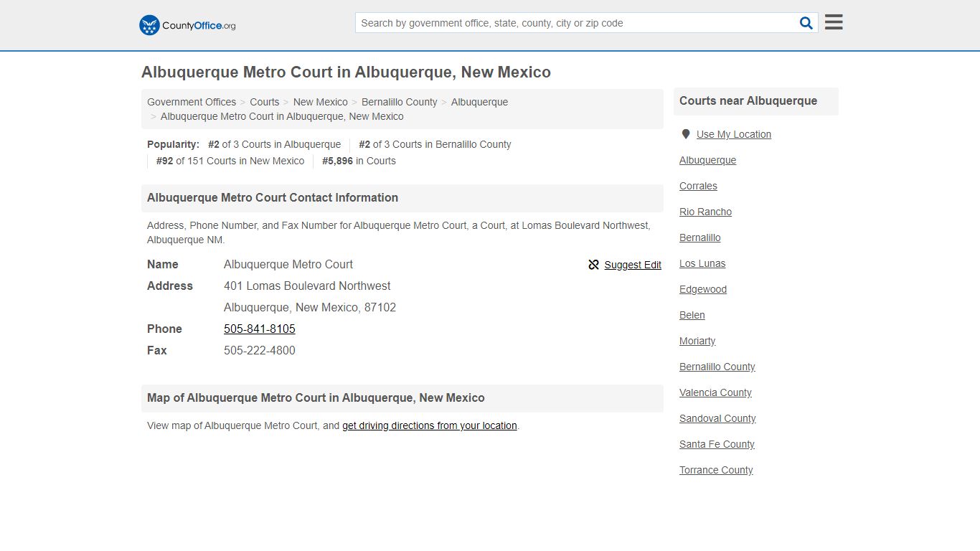Image resolution: width=980 pixels, height=551 pixels.
Task: Go to Courts breadcrumb
Action: click(265, 102)
